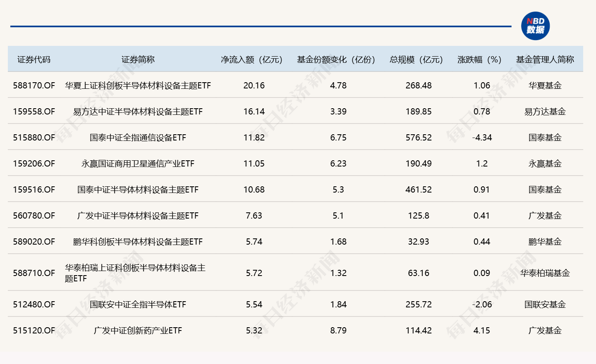Image resolution: width=596 pixels, height=364 pixels.
Task: Click total size value 255.72
Action: pos(419,305)
